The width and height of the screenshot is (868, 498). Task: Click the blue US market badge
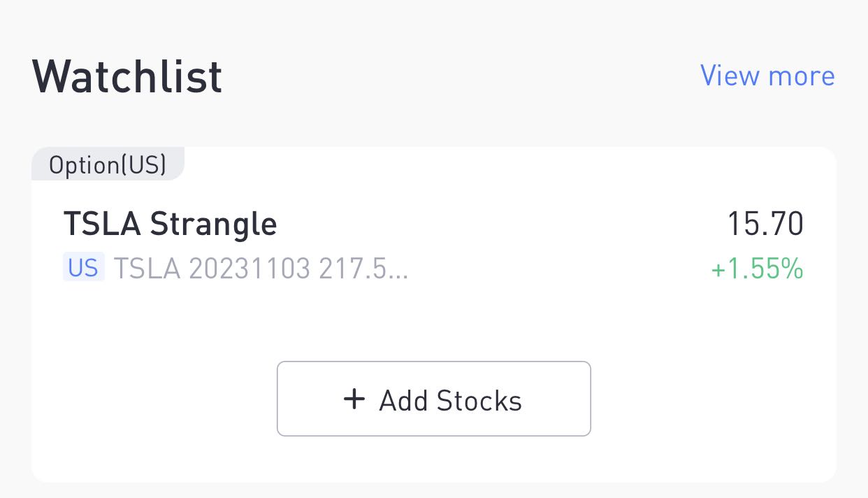(x=83, y=268)
